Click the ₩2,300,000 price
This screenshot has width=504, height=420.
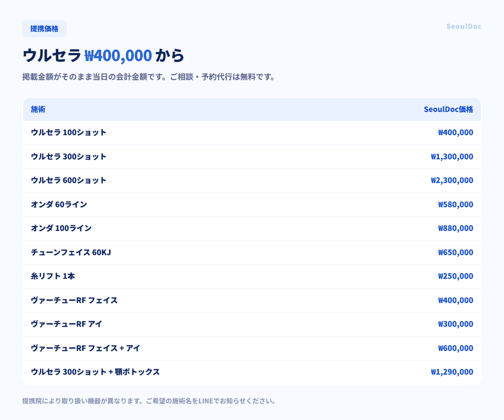(x=452, y=181)
